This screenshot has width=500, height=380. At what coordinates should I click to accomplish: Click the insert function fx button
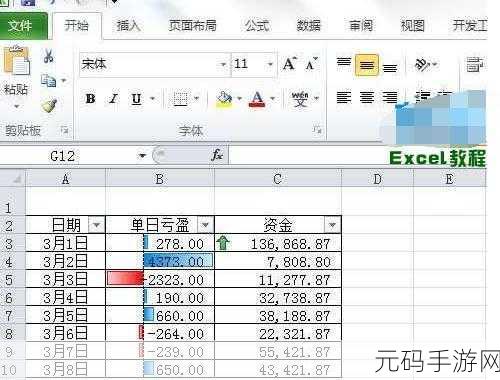(x=217, y=155)
